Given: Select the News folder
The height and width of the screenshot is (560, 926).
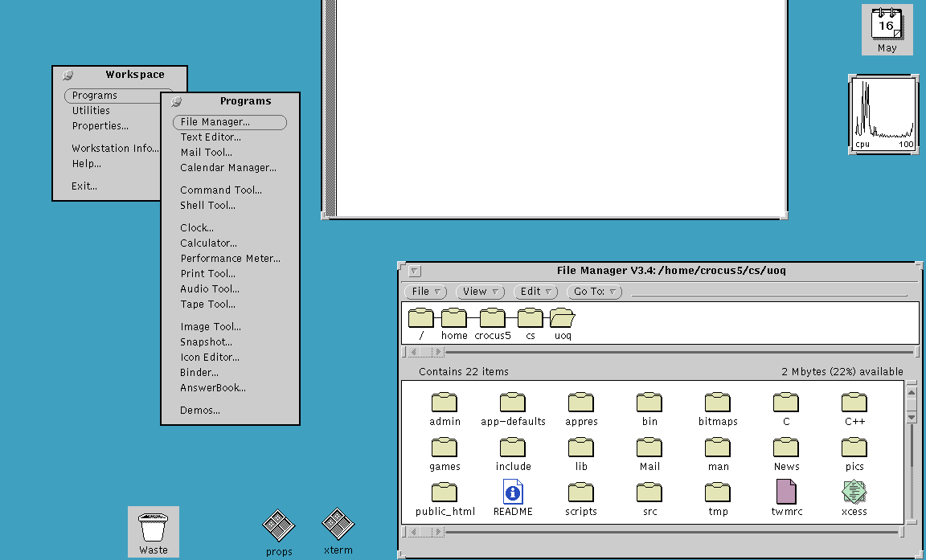Looking at the screenshot, I should click(x=786, y=448).
